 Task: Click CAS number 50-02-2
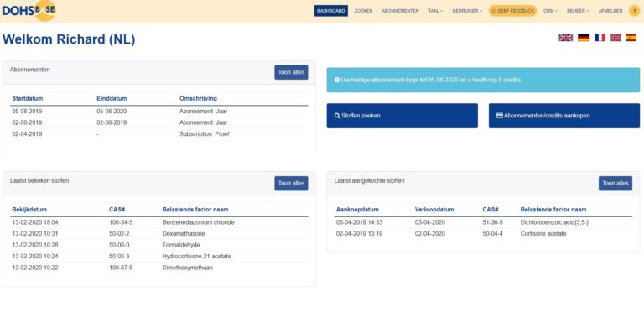(120, 234)
